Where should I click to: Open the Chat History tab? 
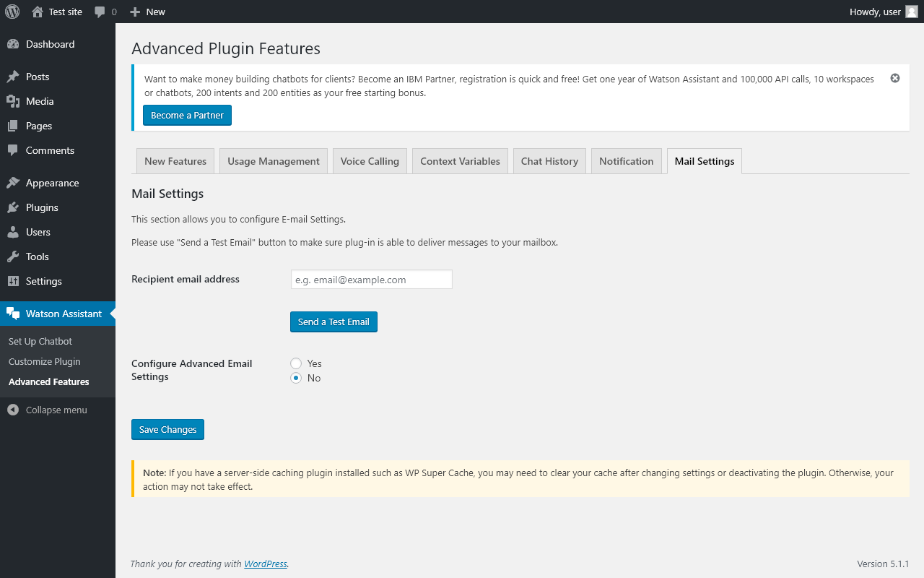click(549, 161)
